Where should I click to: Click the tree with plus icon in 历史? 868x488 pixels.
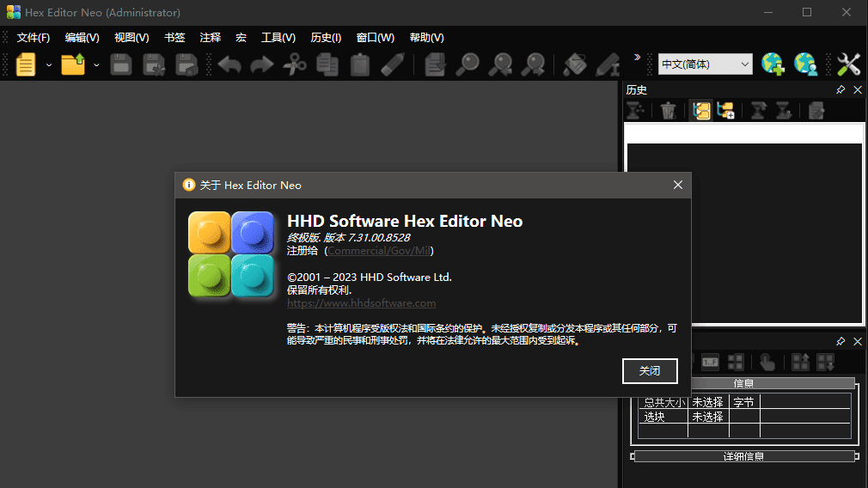pyautogui.click(x=725, y=111)
